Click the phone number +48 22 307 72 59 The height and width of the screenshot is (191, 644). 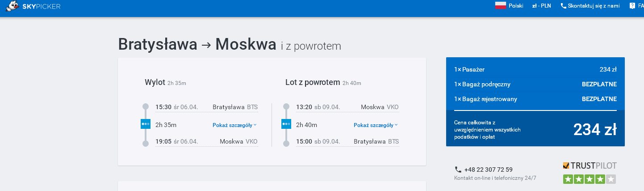pos(488,170)
